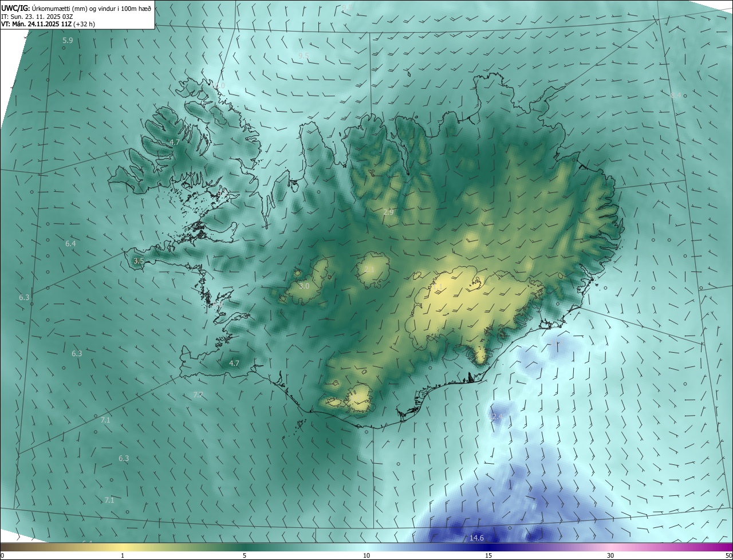Click the 2.1 value on Hofsjökull glacier
Image resolution: width=733 pixels, height=560 pixels.
(369, 269)
